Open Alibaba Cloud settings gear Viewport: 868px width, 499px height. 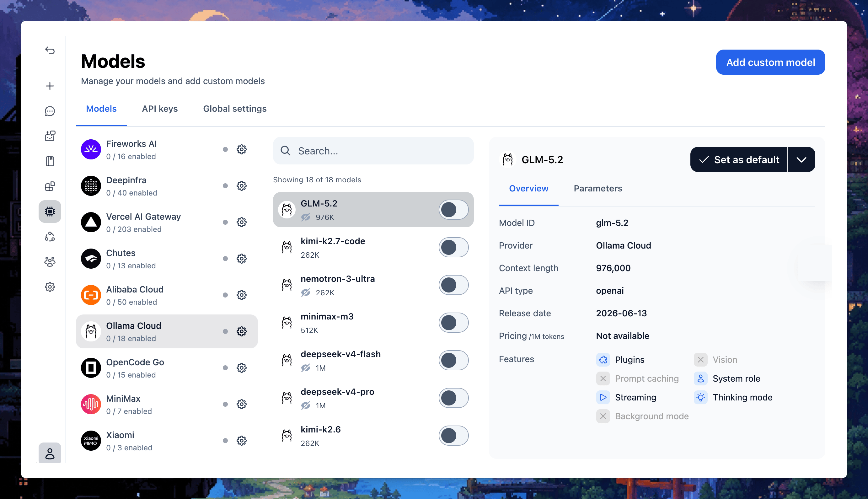pyautogui.click(x=242, y=295)
